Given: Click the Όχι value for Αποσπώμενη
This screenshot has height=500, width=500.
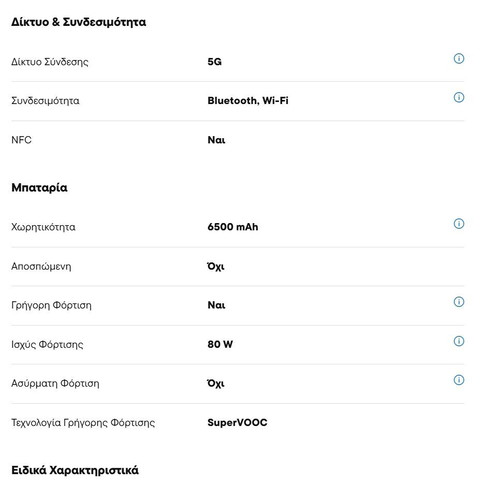Looking at the screenshot, I should [216, 266].
